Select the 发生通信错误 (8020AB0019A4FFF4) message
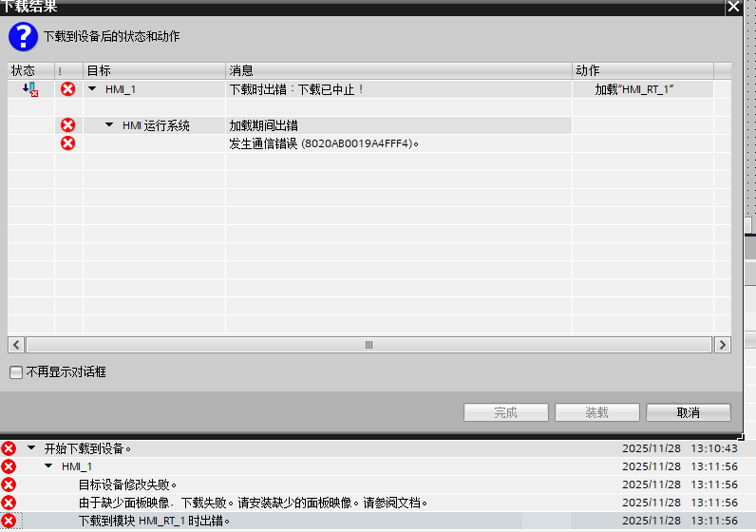Screen dimensions: 756x532 coord(399,143)
